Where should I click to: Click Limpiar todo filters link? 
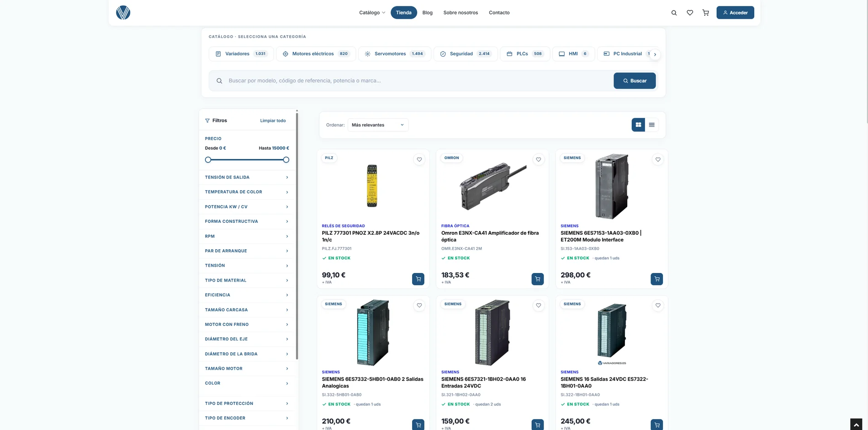273,121
